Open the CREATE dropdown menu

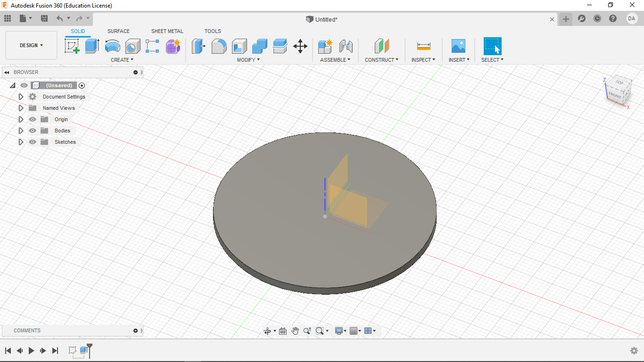[122, 60]
